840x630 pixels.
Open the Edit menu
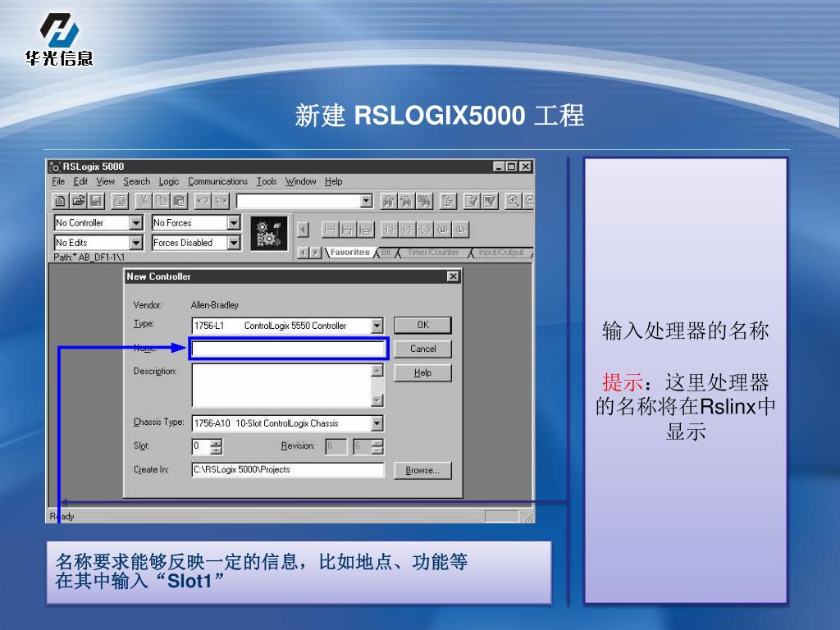[x=80, y=181]
